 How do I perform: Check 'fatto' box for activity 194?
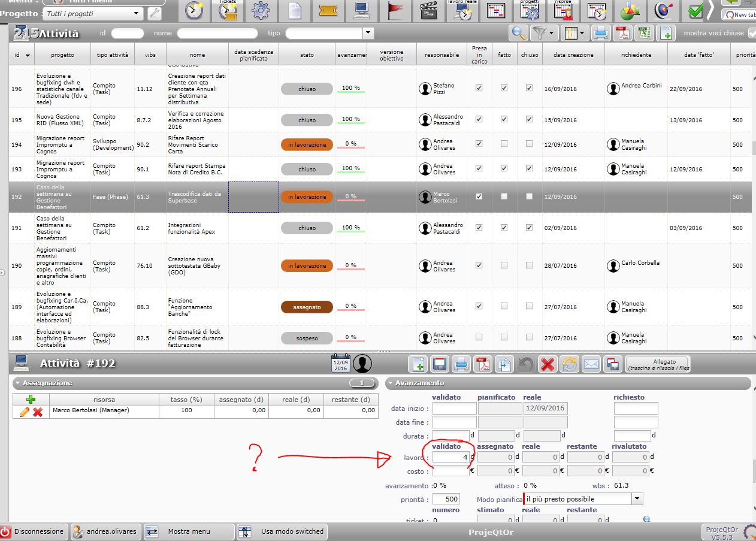coord(504,144)
